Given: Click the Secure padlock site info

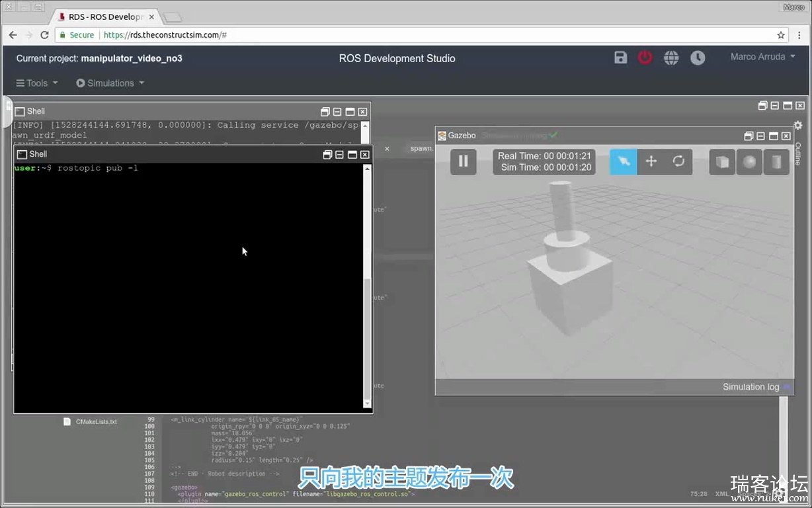Looking at the screenshot, I should (x=76, y=35).
